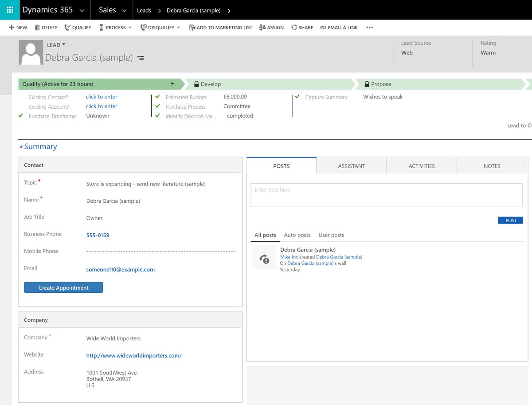Click EMAIL A LINK command
This screenshot has height=405, width=532.
pyautogui.click(x=339, y=28)
